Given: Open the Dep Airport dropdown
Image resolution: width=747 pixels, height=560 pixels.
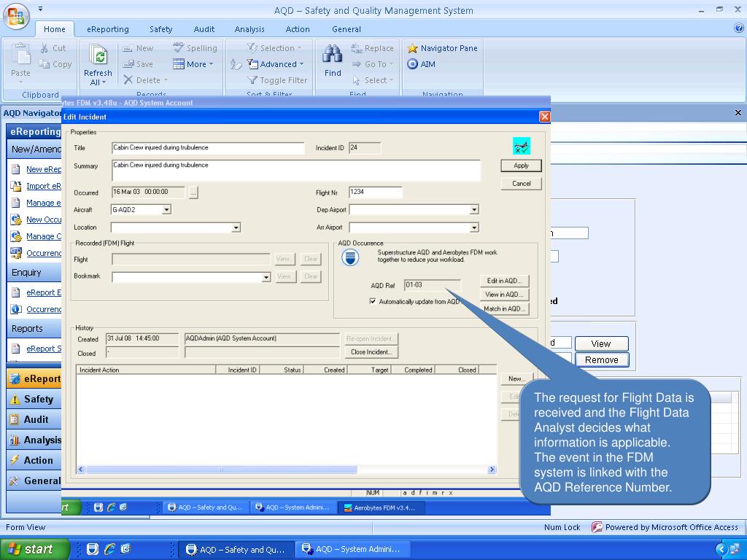Looking at the screenshot, I should pos(474,209).
